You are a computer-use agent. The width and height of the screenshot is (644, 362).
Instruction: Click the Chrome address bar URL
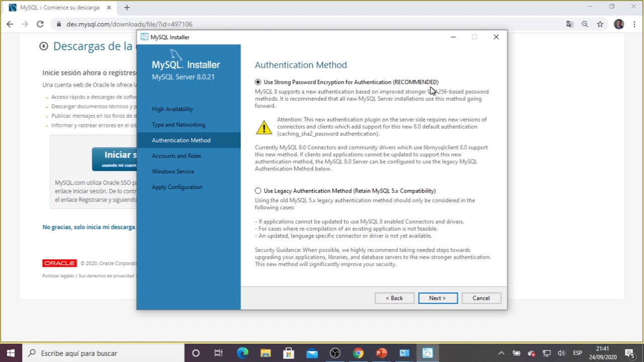pos(129,24)
